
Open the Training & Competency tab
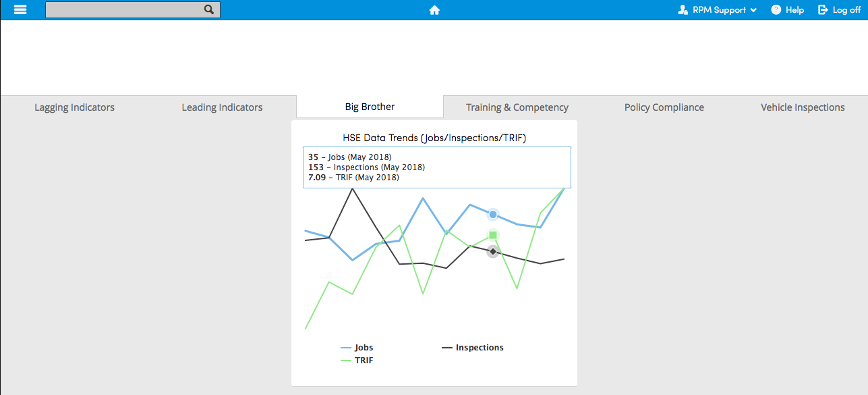[517, 107]
